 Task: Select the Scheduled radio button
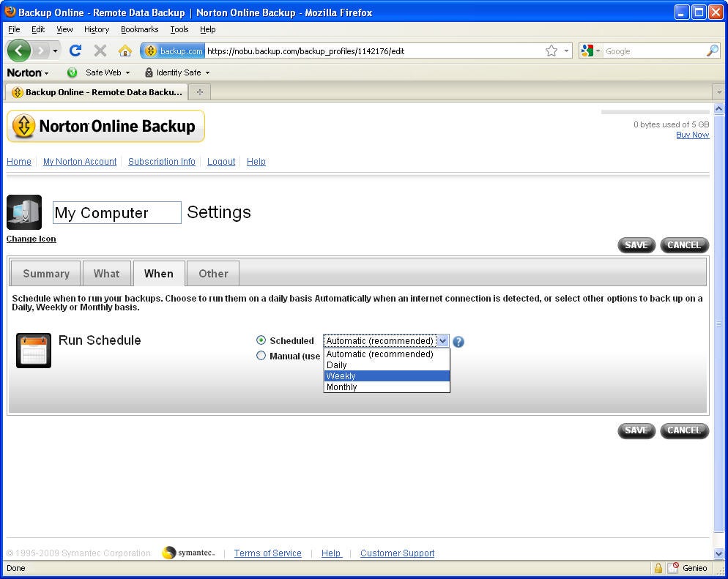tap(261, 340)
